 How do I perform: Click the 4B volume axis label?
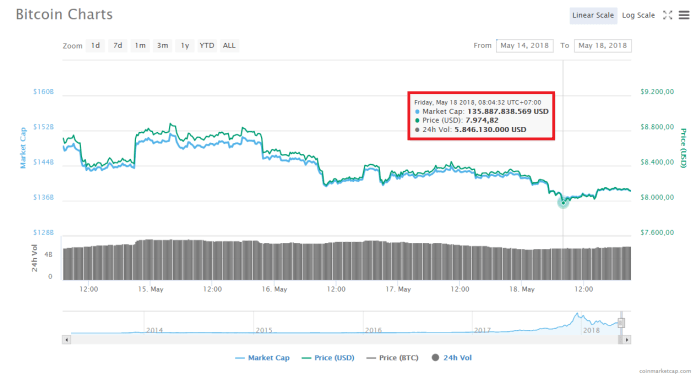pos(48,255)
